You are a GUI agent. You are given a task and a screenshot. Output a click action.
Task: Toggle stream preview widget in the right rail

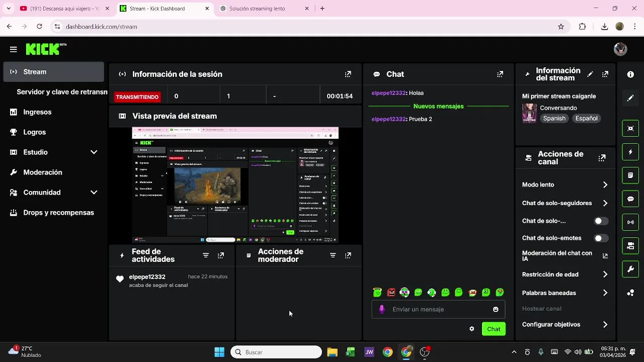[x=630, y=128]
